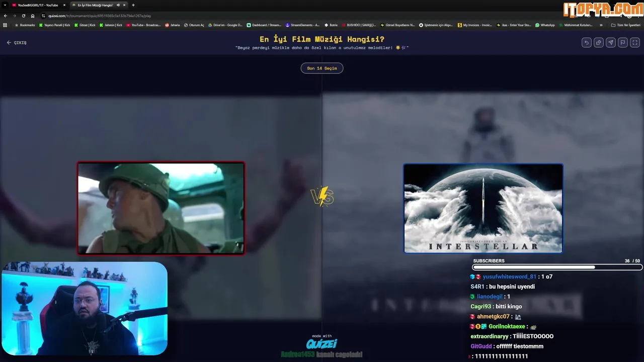The height and width of the screenshot is (362, 644).
Task: Open the Tüm Yer İşaretleri folder
Action: point(625,25)
